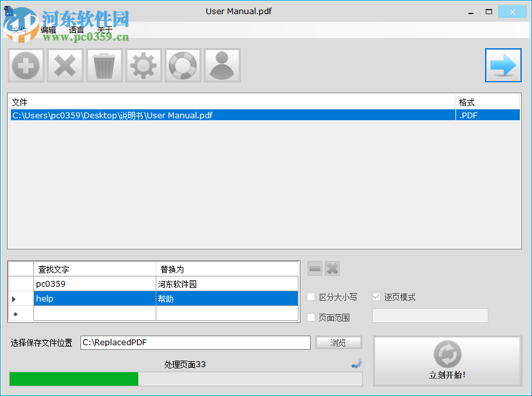Screen dimensions: 532x396
Task: Click the C:\ReplacedPDF path field
Action: coord(193,342)
